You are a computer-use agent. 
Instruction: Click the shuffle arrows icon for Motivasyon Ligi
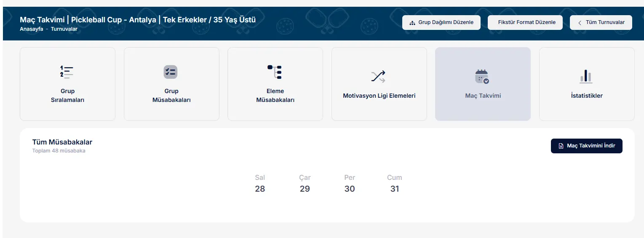pyautogui.click(x=378, y=76)
